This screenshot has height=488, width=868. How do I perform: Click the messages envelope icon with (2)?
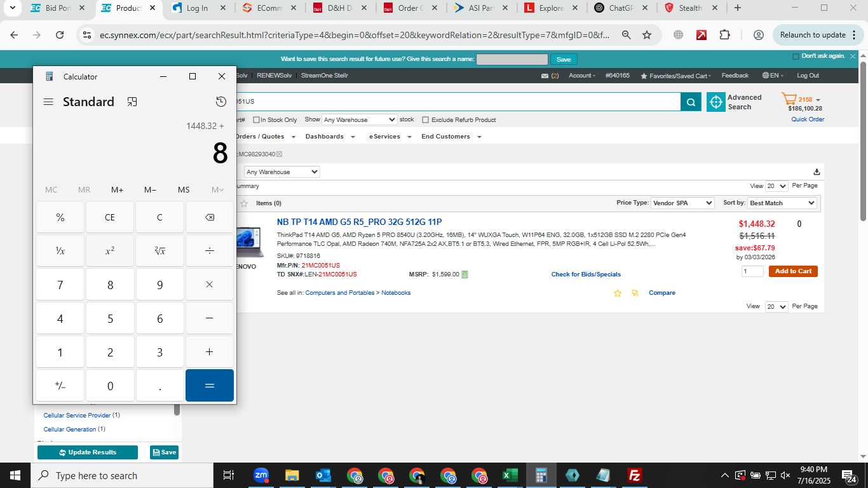tap(545, 76)
